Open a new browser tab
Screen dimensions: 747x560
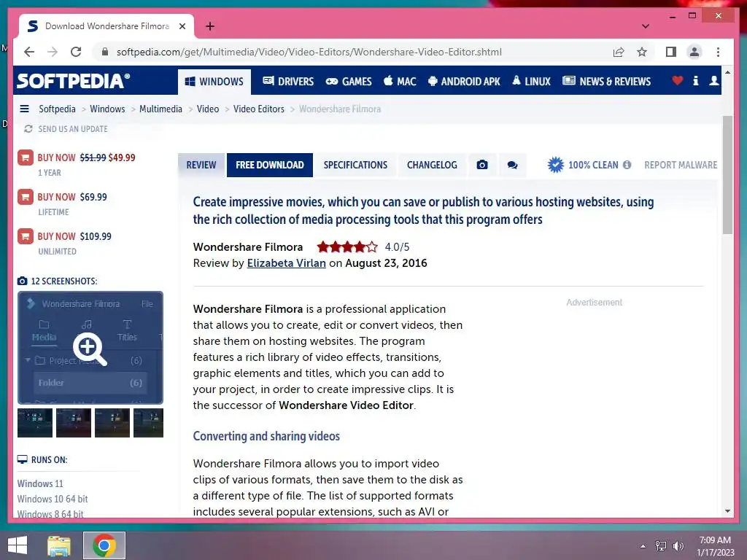(210, 26)
